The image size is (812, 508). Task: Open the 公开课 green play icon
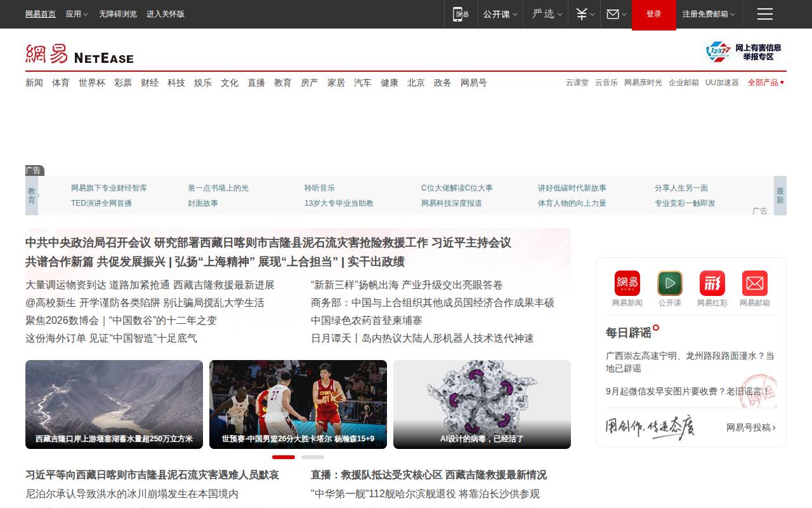pyautogui.click(x=670, y=283)
